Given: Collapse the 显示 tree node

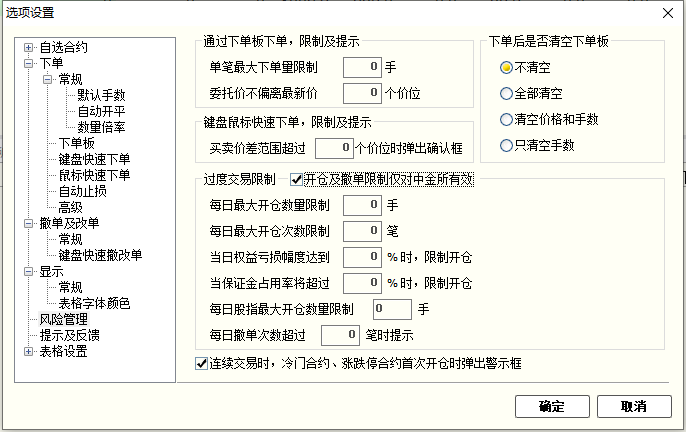Looking at the screenshot, I should (28, 272).
